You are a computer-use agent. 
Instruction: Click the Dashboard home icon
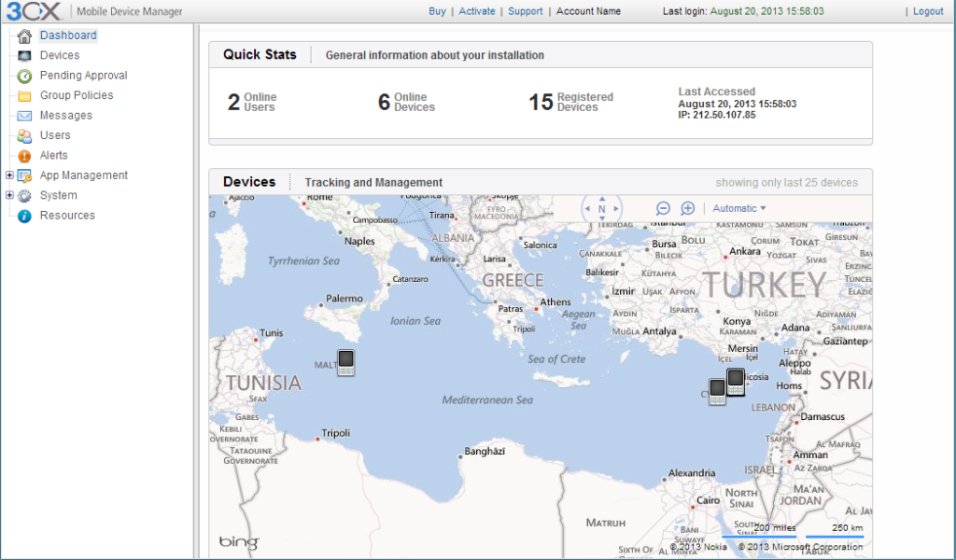pos(24,36)
